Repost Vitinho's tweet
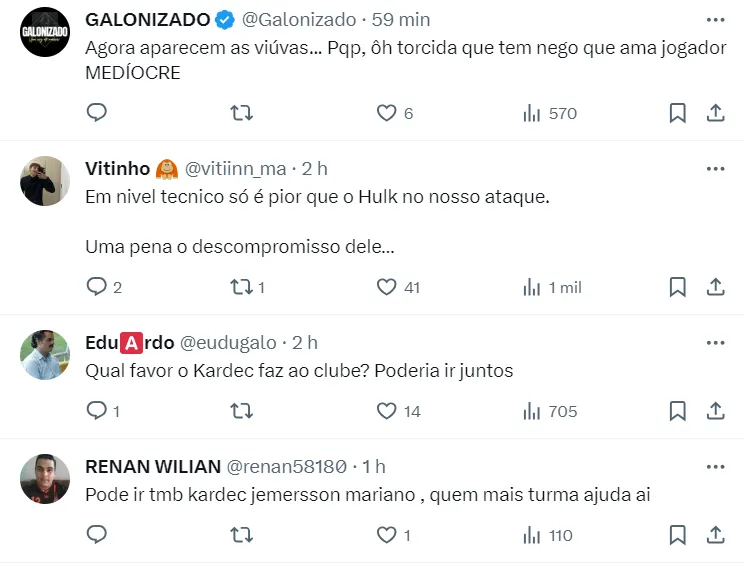The width and height of the screenshot is (744, 565). point(241,287)
